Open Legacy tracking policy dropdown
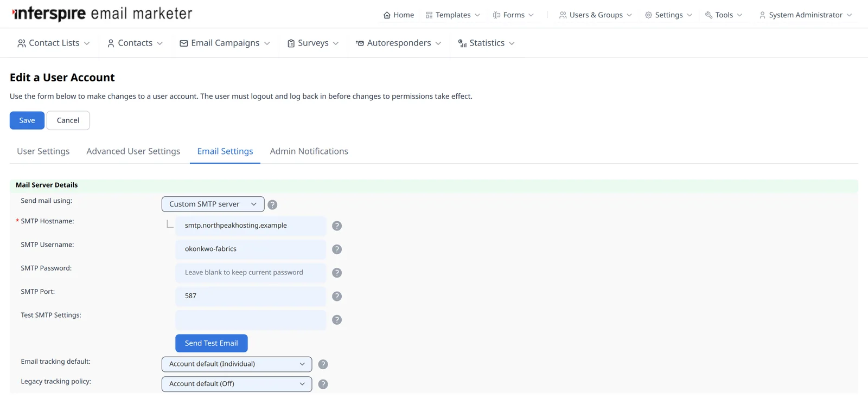The image size is (868, 405). (237, 384)
